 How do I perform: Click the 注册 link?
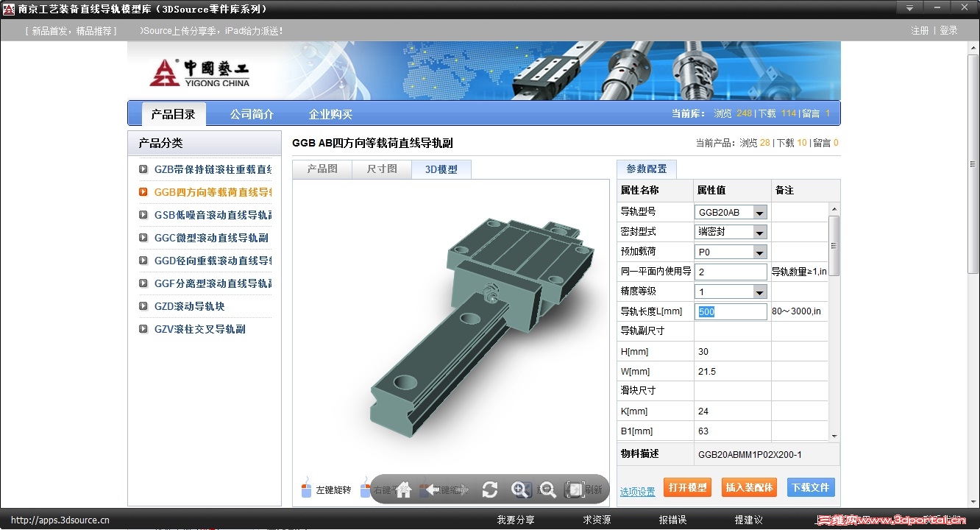click(920, 30)
